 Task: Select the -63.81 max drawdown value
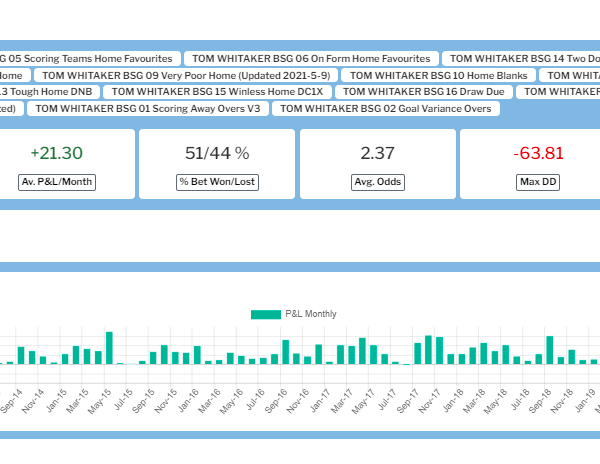click(538, 153)
